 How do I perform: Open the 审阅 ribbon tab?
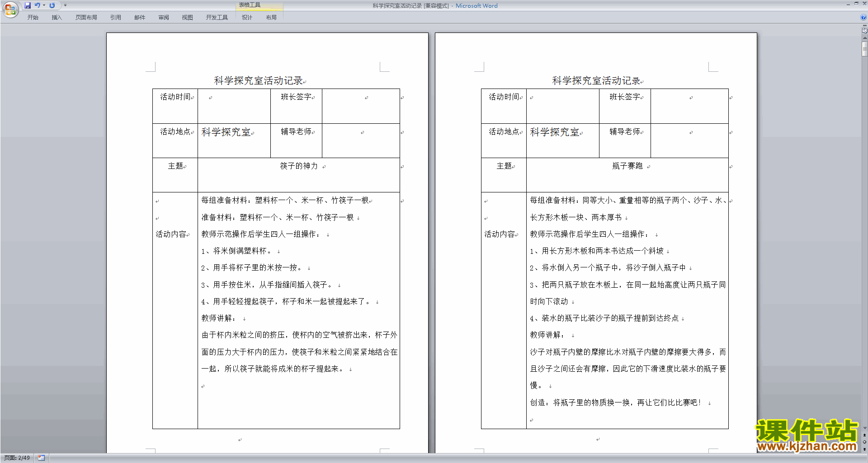[164, 18]
